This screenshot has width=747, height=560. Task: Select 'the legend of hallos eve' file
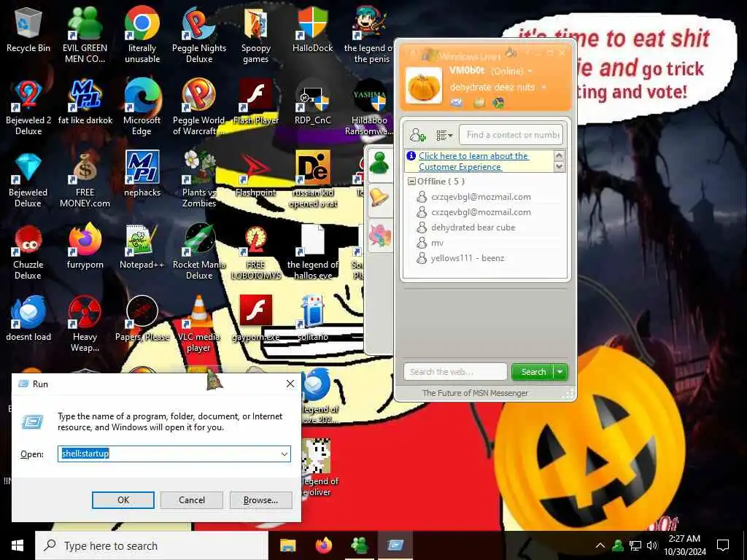pos(312,252)
